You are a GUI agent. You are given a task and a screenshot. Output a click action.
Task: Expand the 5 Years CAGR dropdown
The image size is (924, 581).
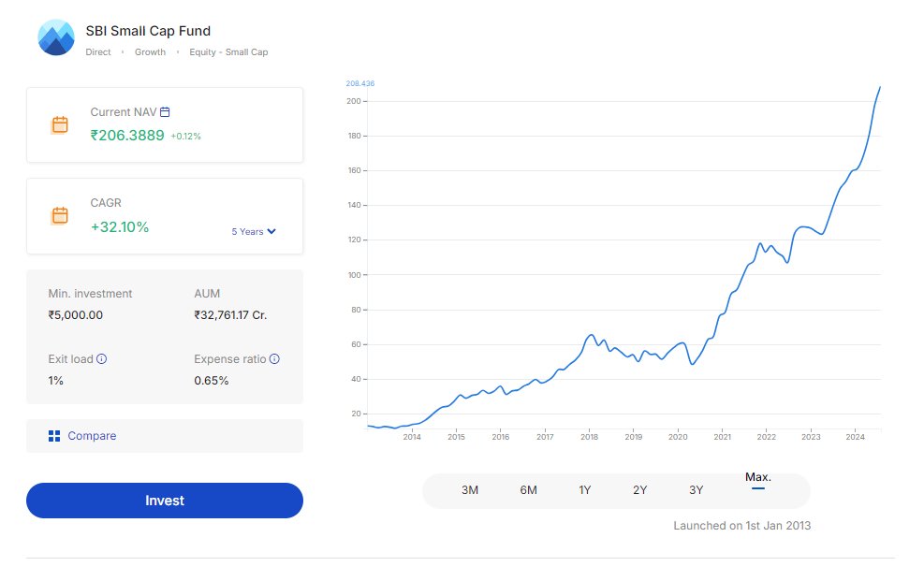tap(254, 231)
